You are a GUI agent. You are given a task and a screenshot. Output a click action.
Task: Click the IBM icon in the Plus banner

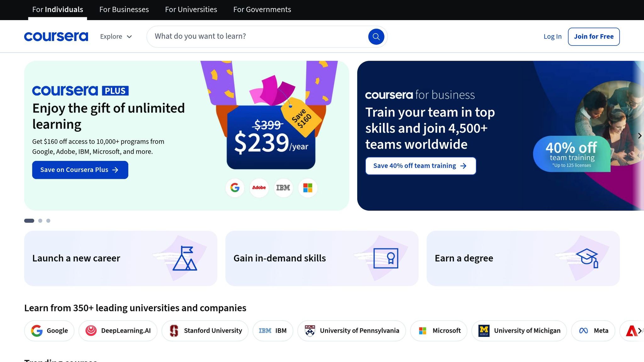(x=283, y=188)
